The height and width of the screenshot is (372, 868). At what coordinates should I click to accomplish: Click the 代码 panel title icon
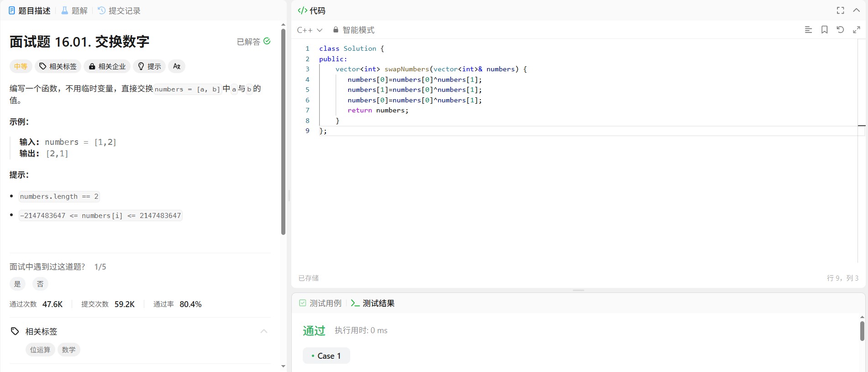(302, 11)
